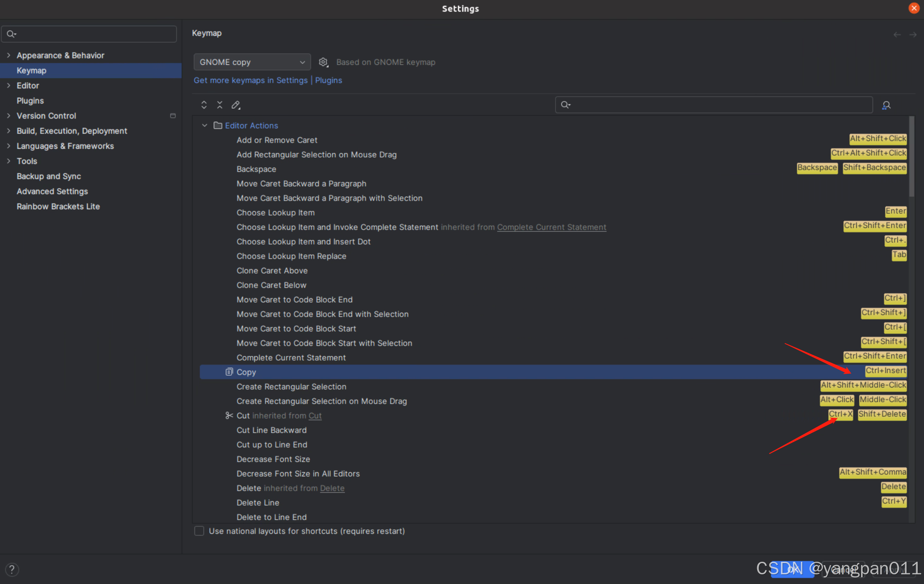The height and width of the screenshot is (584, 924).
Task: Click the back navigation arrow
Action: 897,34
